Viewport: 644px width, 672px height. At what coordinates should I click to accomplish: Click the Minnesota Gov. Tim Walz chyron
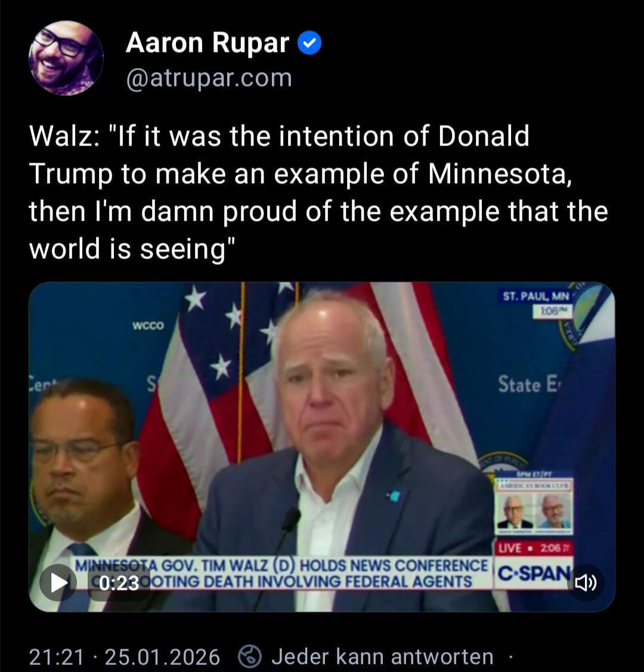click(283, 574)
